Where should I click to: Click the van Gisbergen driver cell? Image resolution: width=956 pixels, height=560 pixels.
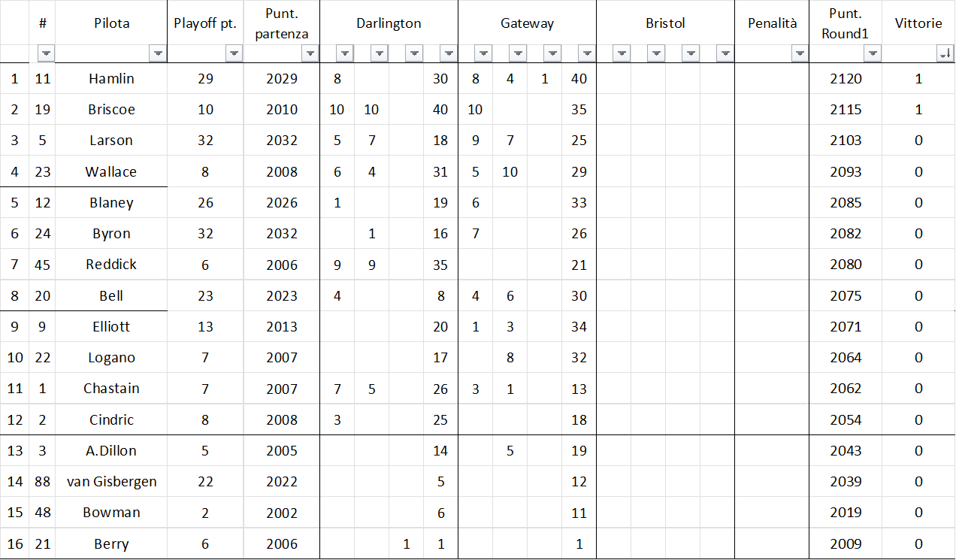[111, 482]
